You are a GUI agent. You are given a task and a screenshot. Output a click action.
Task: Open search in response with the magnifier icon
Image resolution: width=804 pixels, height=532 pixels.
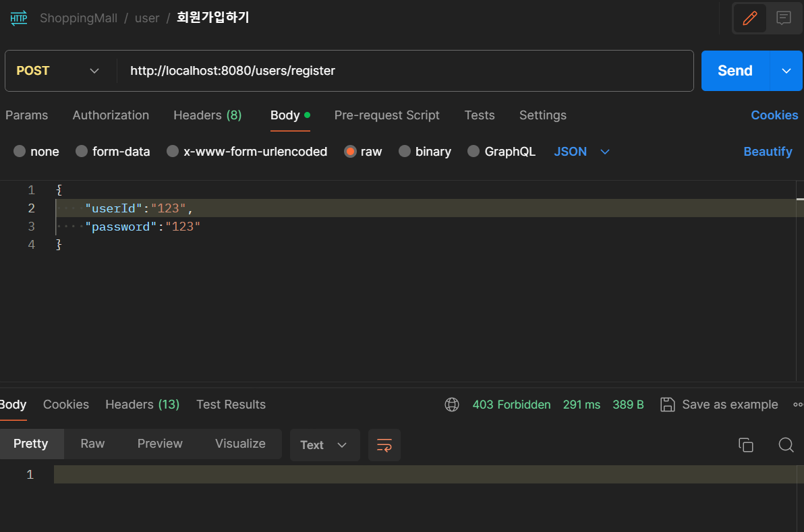click(x=786, y=444)
